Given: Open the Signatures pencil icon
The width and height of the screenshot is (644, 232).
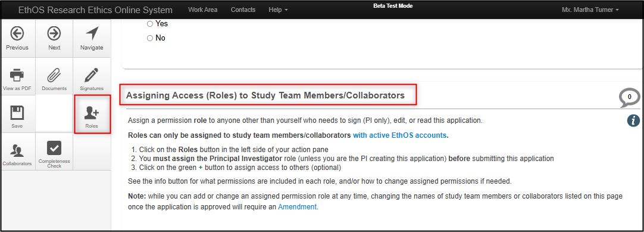Looking at the screenshot, I should 92,76.
